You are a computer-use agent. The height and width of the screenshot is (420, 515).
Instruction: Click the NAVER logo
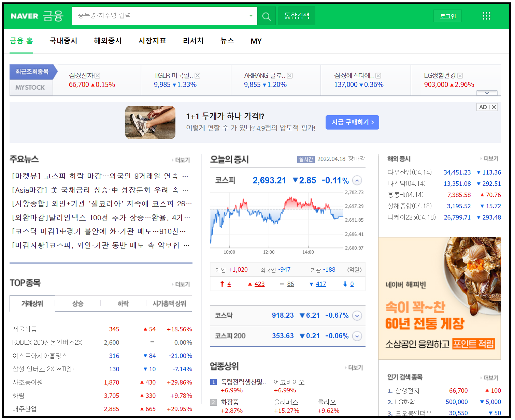[x=25, y=16]
